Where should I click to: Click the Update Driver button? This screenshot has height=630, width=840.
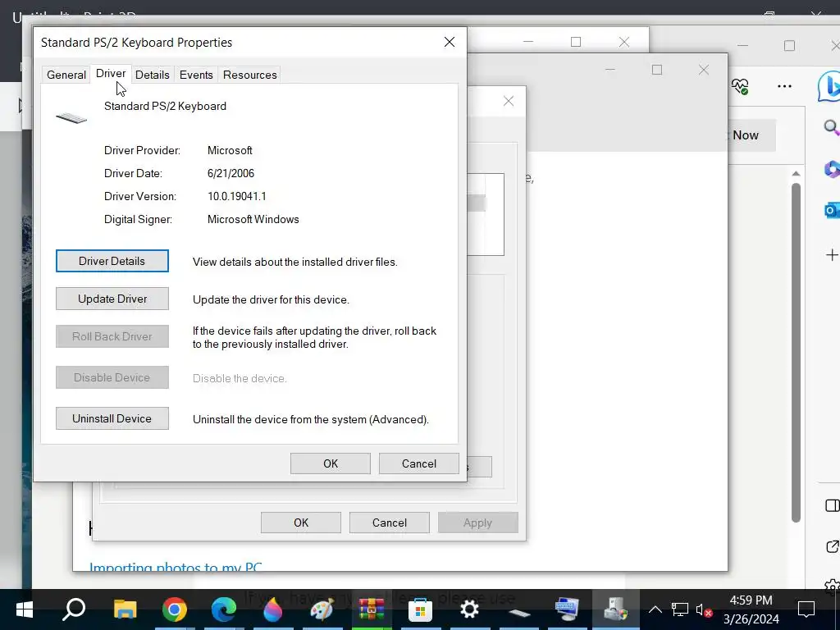coord(112,299)
